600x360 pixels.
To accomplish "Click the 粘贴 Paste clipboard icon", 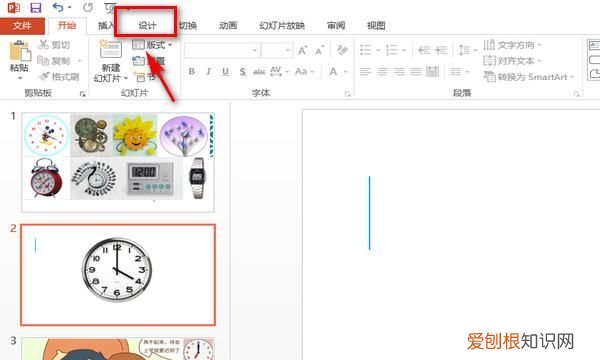I will [x=20, y=50].
